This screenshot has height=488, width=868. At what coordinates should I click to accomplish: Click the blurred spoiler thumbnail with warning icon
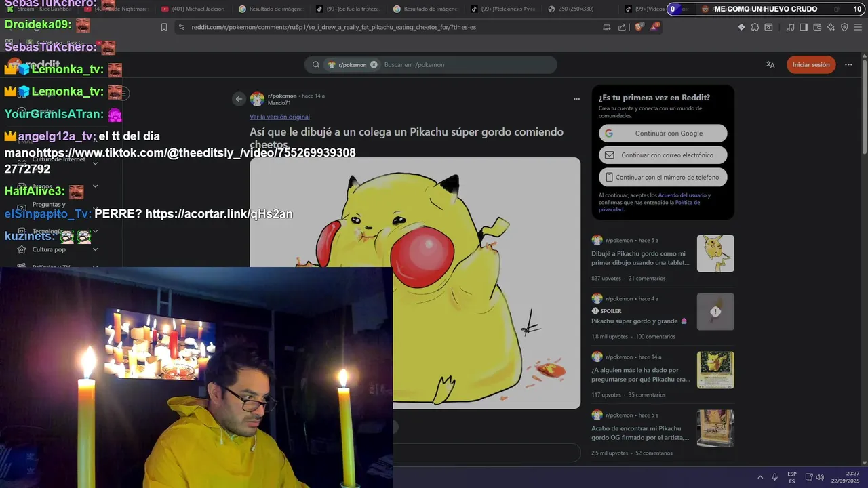715,312
